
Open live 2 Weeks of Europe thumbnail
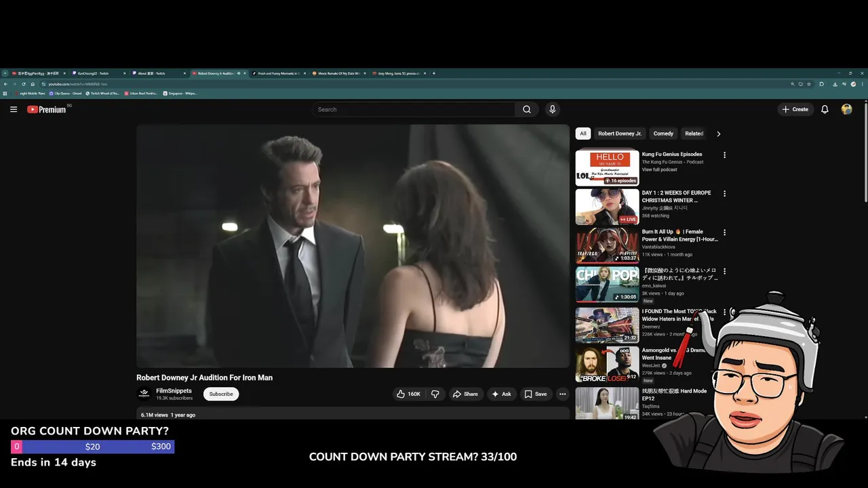607,207
